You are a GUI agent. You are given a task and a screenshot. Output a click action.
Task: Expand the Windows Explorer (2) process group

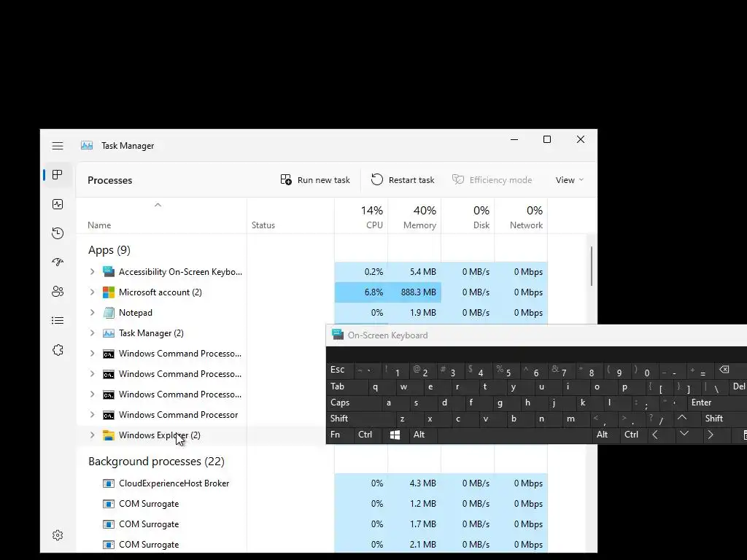click(x=93, y=435)
